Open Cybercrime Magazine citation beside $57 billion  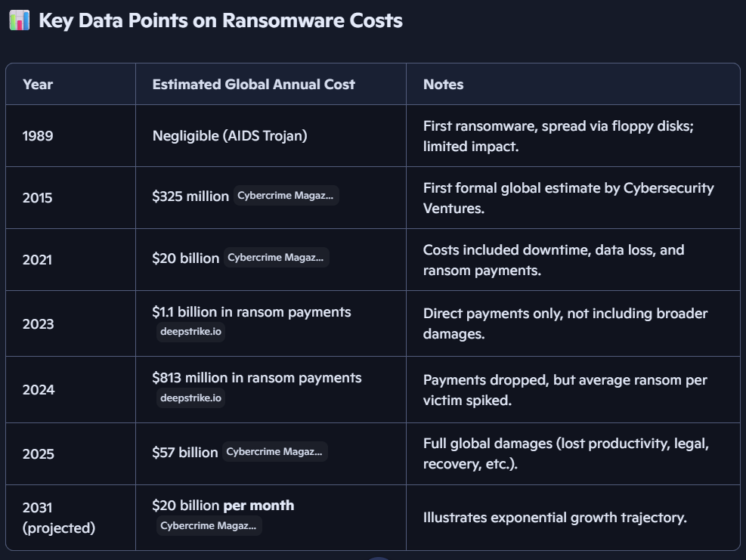(x=274, y=451)
